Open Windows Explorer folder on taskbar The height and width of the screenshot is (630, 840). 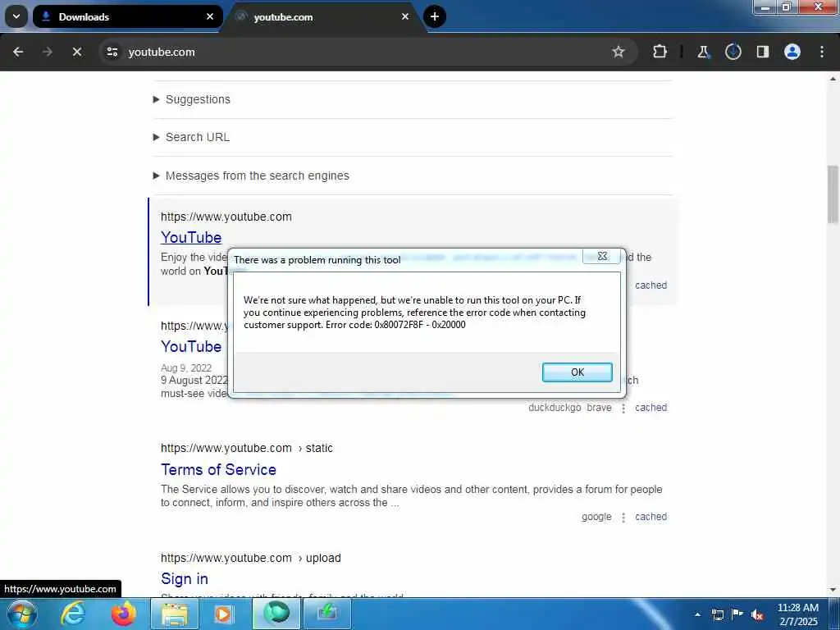tap(175, 614)
